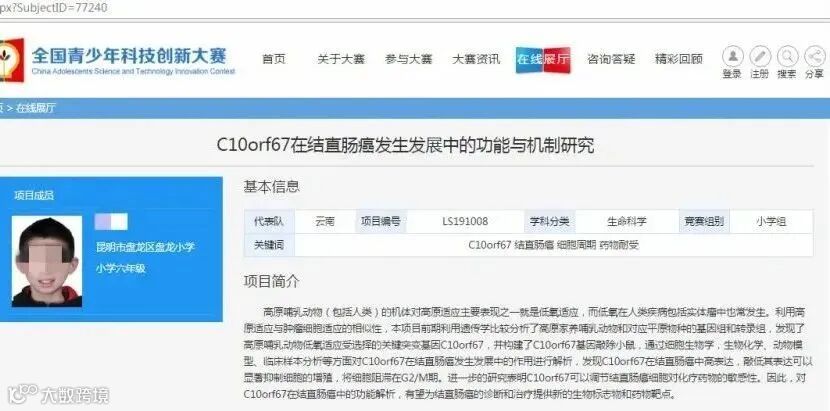The width and height of the screenshot is (830, 411).
Task: Open the 首页 menu item
Action: tap(274, 59)
